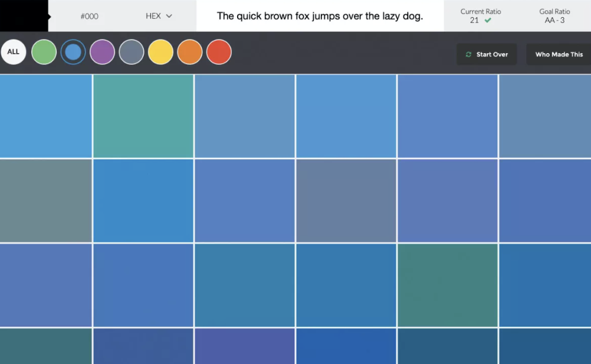This screenshot has height=364, width=591.
Task: Pick the orange color filter circle
Action: (x=190, y=52)
